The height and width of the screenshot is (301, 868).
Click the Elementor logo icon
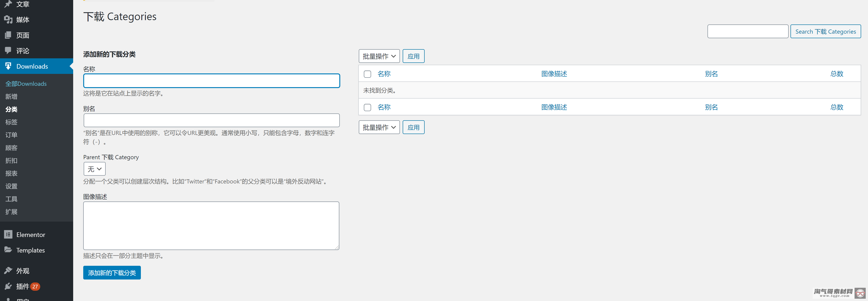8,234
